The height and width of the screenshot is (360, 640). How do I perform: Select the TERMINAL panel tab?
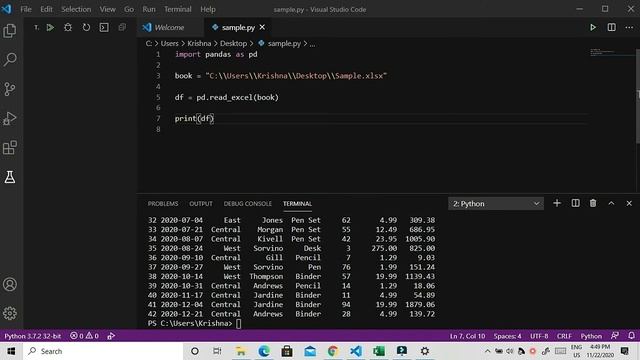pos(297,203)
